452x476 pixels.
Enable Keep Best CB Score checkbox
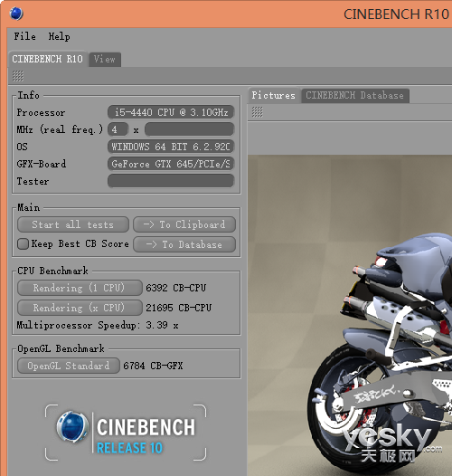(24, 243)
